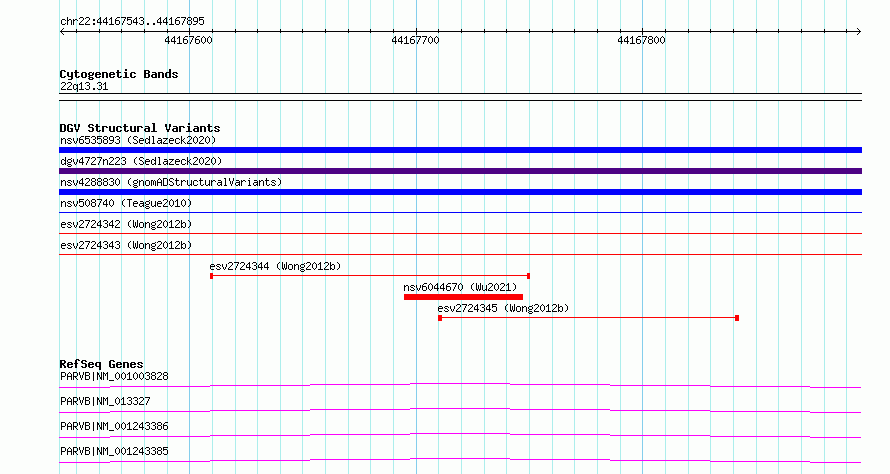Screen dimensions: 890x474
Task: Select gene label PARVB|NM_013327
Action: [105, 401]
